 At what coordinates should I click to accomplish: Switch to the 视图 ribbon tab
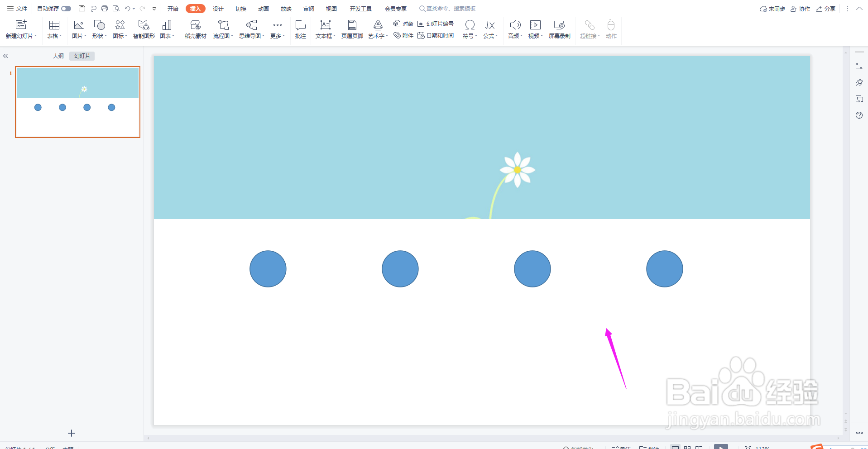pos(331,9)
